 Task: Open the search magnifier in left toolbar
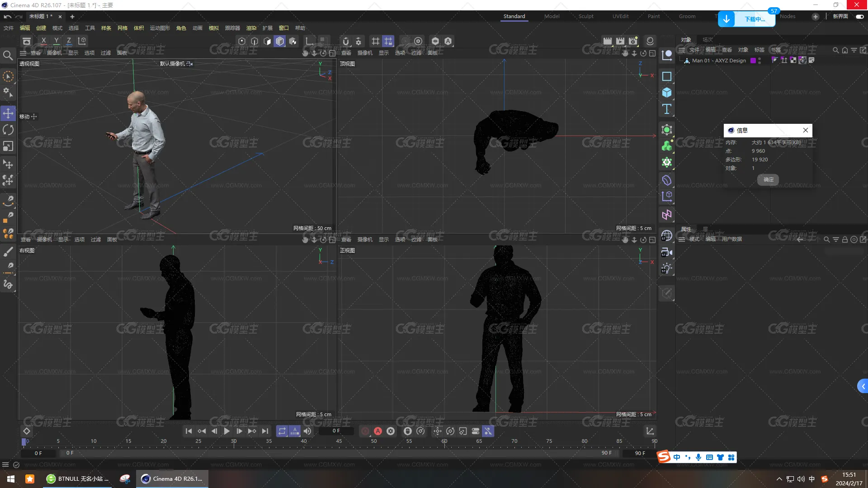(8, 55)
